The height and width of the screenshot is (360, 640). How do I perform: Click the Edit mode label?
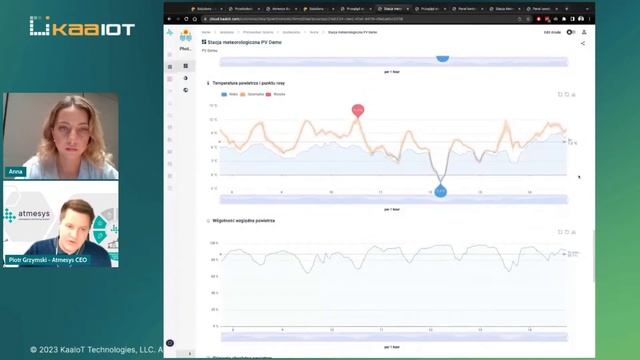click(x=552, y=32)
